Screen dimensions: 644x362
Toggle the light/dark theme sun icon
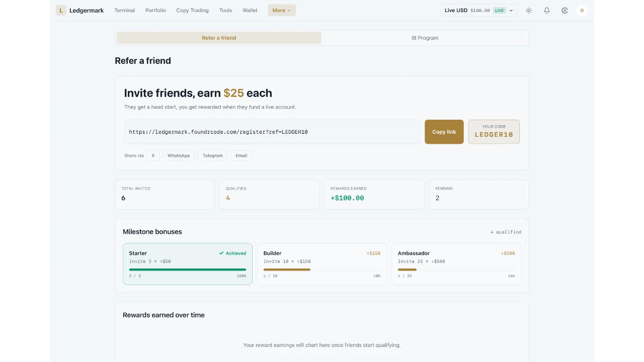point(529,10)
